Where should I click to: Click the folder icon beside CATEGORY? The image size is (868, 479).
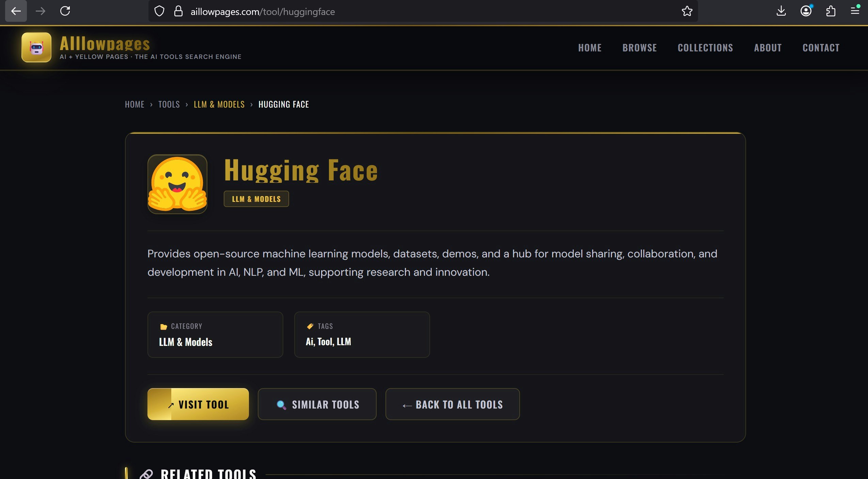click(163, 326)
